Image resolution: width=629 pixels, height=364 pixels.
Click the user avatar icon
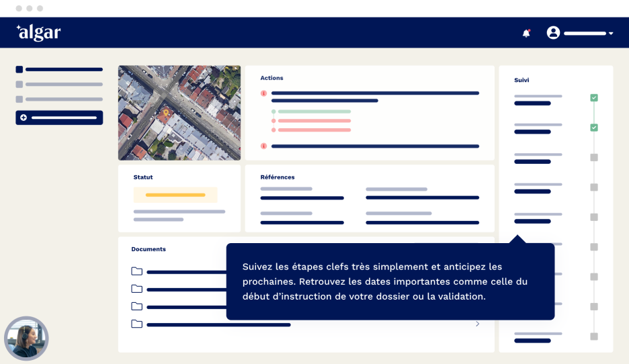point(553,33)
